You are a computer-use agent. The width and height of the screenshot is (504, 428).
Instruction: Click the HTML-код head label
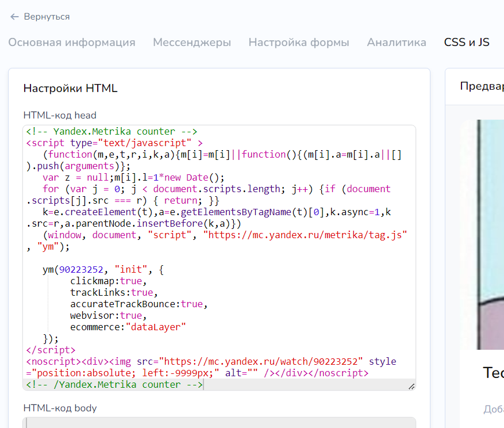pyautogui.click(x=60, y=115)
